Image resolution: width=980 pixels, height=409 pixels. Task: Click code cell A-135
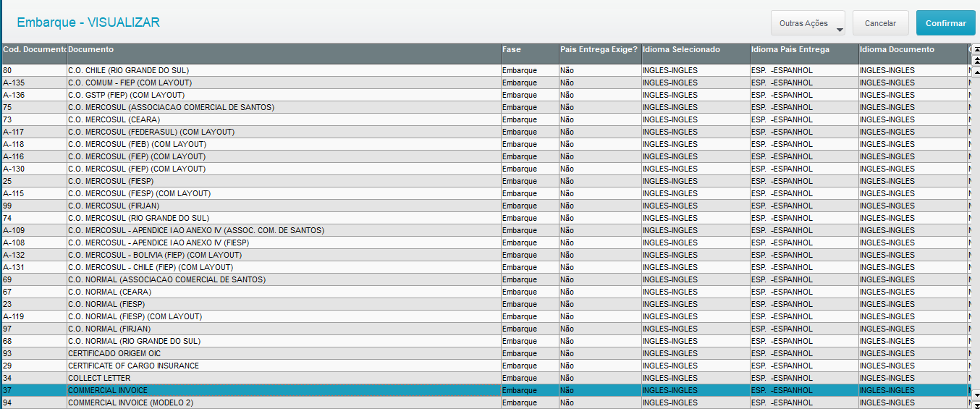(34, 83)
